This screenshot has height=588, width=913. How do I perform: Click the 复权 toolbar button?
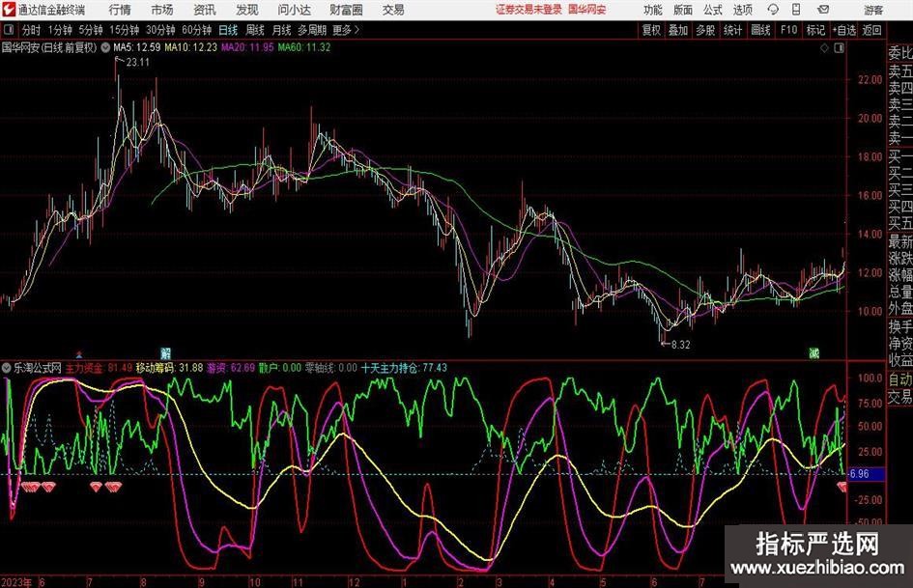coord(651,30)
